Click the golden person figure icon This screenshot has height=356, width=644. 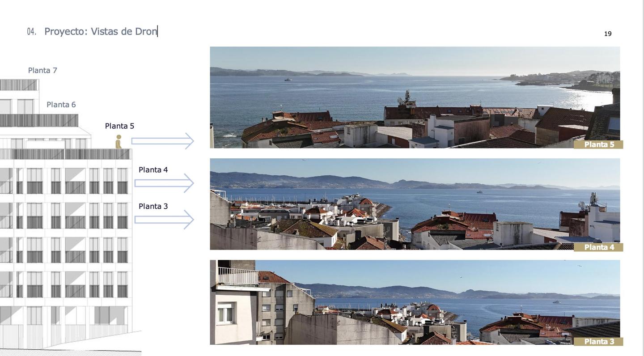pyautogui.click(x=119, y=142)
